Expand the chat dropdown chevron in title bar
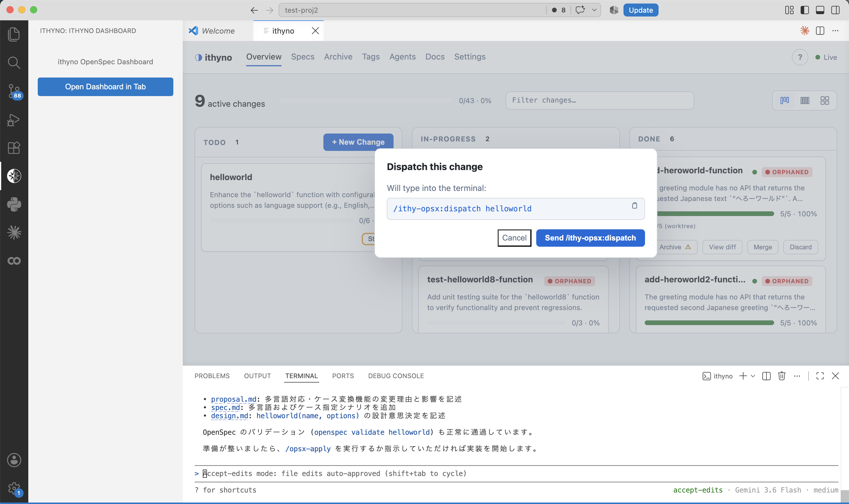The height and width of the screenshot is (504, 849). click(594, 10)
